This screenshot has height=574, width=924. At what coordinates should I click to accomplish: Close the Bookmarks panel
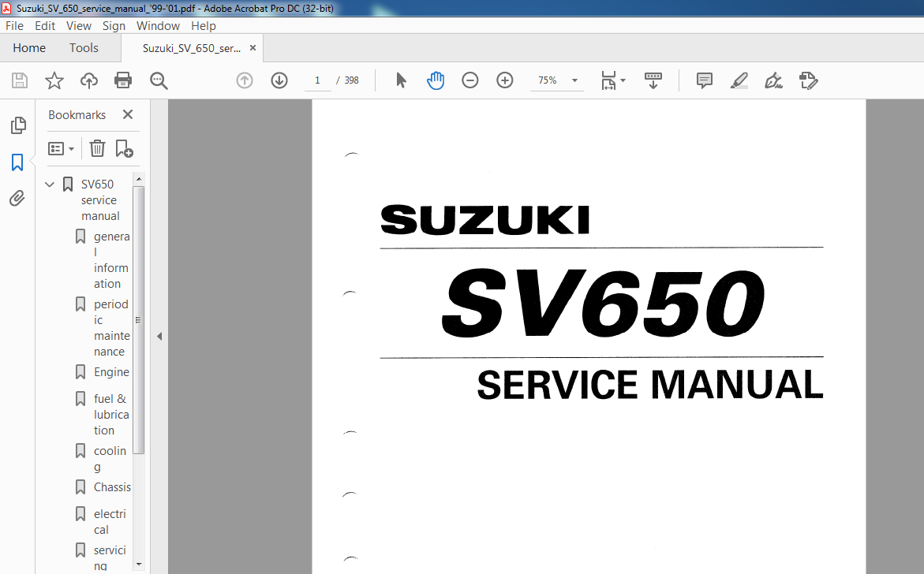pos(128,114)
